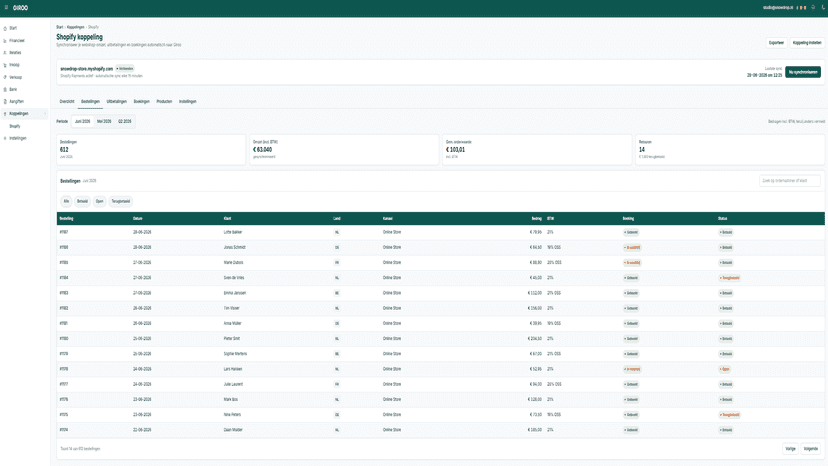
Task: Sort by the Bestelling column header
Action: pyautogui.click(x=66, y=219)
